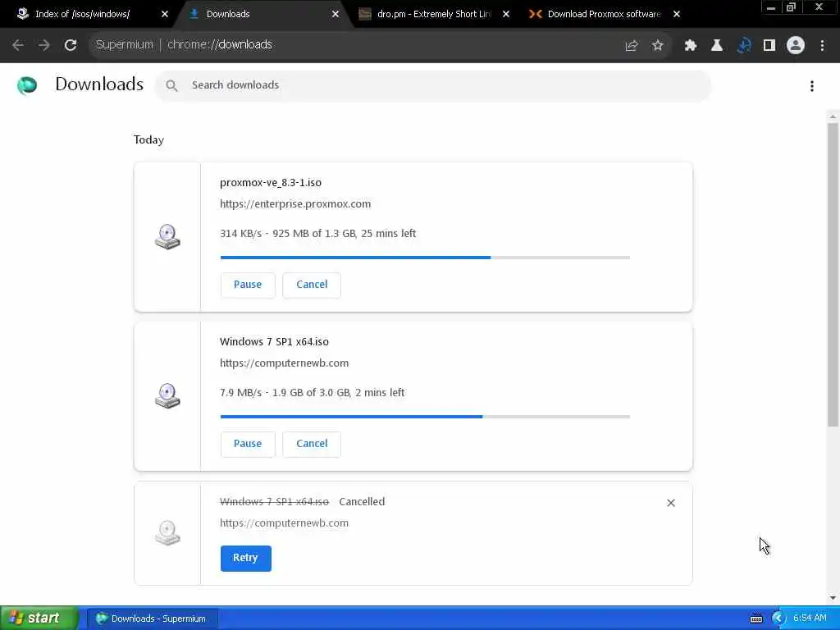This screenshot has width=840, height=630.
Task: Bookmark this page with the star icon
Action: click(x=657, y=46)
